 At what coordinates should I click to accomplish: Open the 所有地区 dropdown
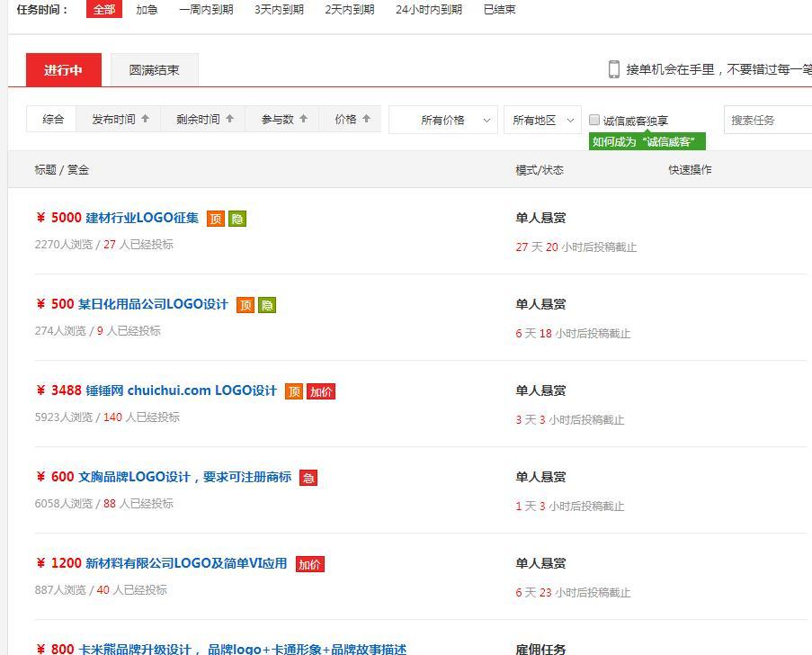[x=543, y=121]
